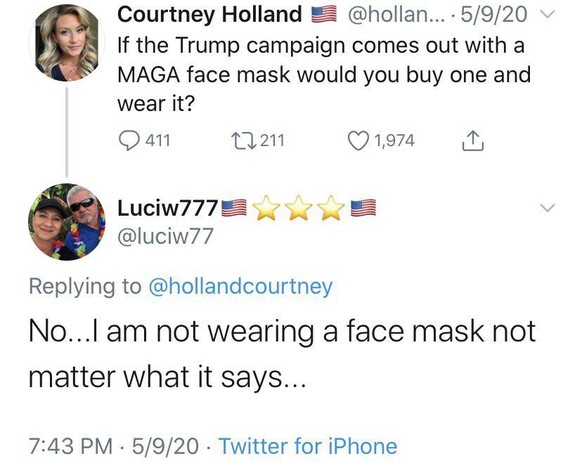Open Luciw777's profile picture
The width and height of the screenshot is (582, 463).
pos(67,222)
